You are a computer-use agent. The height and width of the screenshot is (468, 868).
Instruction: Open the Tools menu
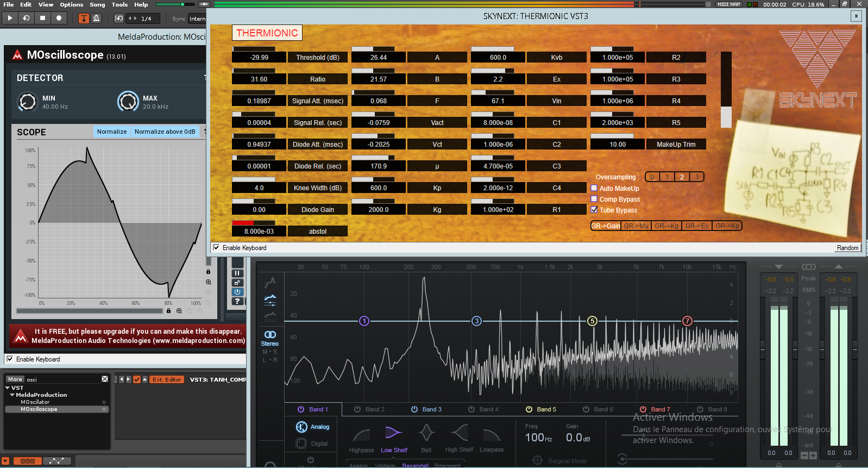(119, 4)
